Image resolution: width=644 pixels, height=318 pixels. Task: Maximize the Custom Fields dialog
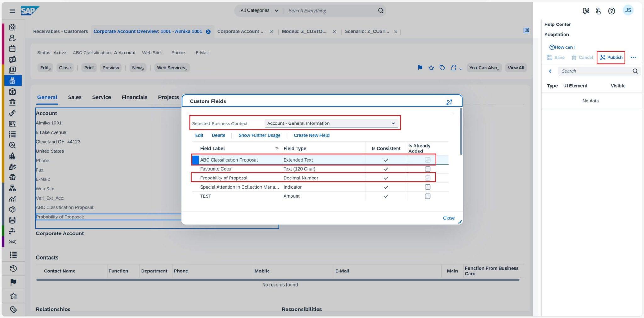(449, 102)
